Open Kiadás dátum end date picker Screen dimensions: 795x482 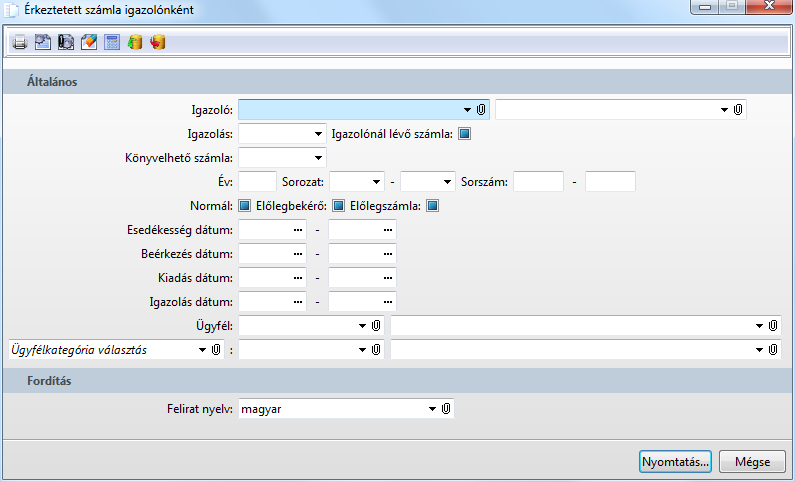tap(388, 278)
